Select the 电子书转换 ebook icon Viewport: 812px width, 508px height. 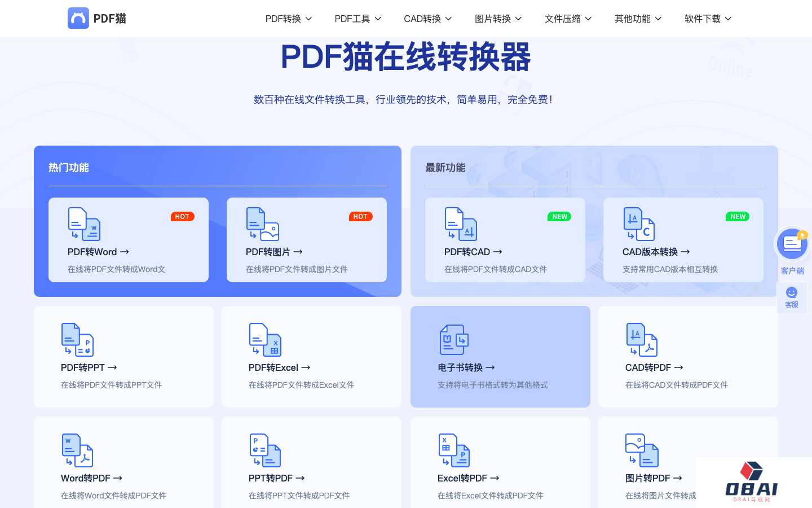pyautogui.click(x=454, y=339)
